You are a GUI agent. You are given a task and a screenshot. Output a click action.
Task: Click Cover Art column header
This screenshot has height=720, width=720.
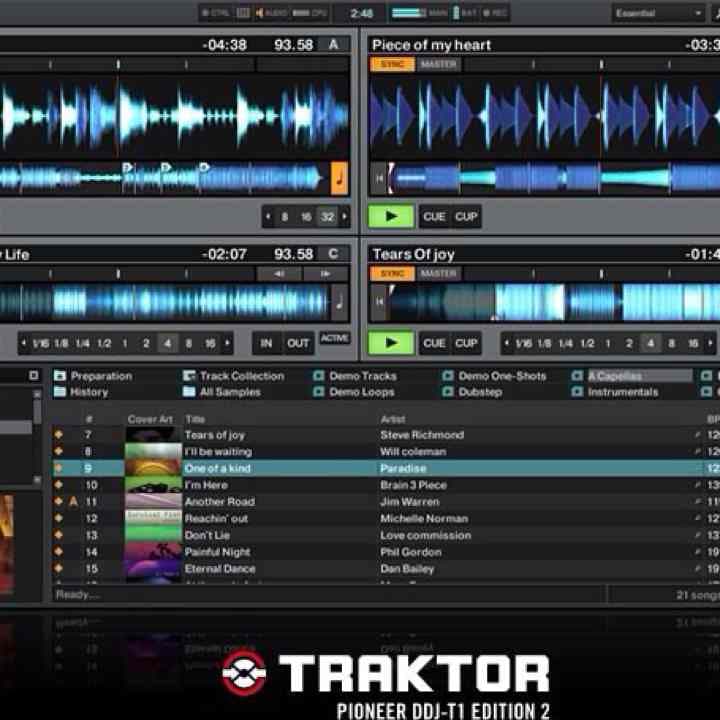[150, 419]
